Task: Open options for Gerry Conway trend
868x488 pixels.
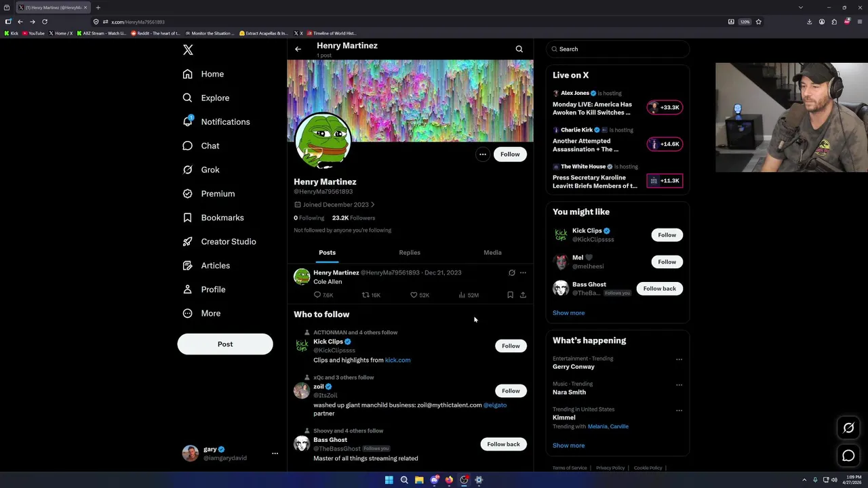Action: (679, 359)
